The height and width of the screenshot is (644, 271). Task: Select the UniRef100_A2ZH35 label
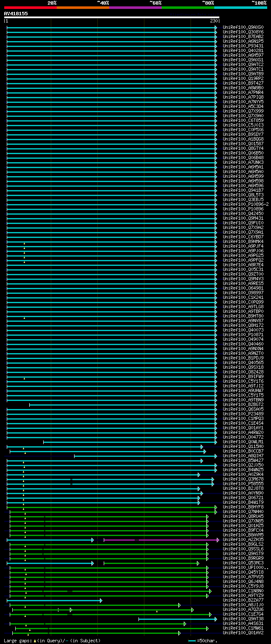tap(243, 540)
